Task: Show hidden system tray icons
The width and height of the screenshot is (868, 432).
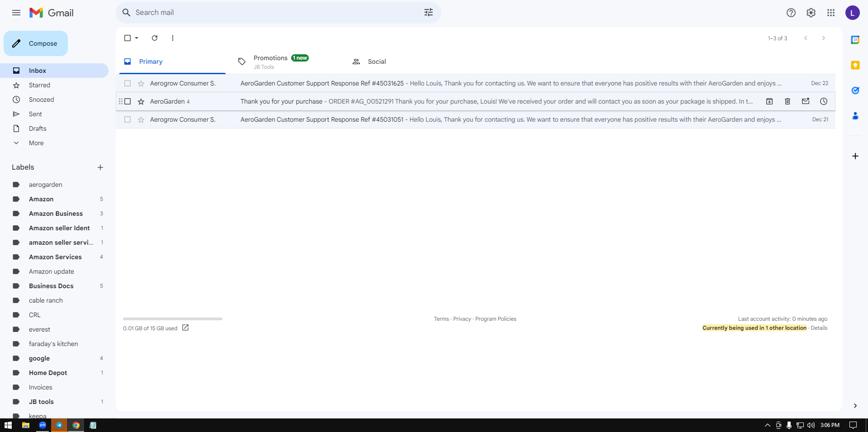Action: [767, 425]
